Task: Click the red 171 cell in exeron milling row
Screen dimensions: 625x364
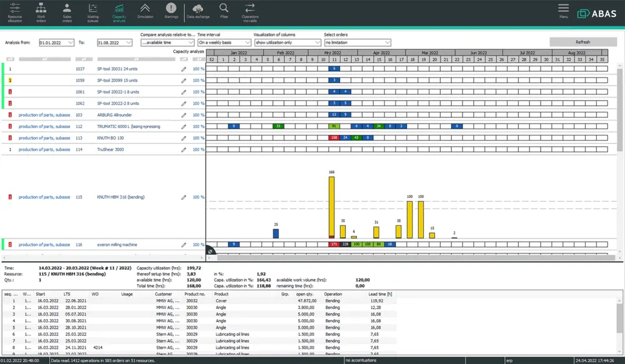Action: click(x=334, y=245)
